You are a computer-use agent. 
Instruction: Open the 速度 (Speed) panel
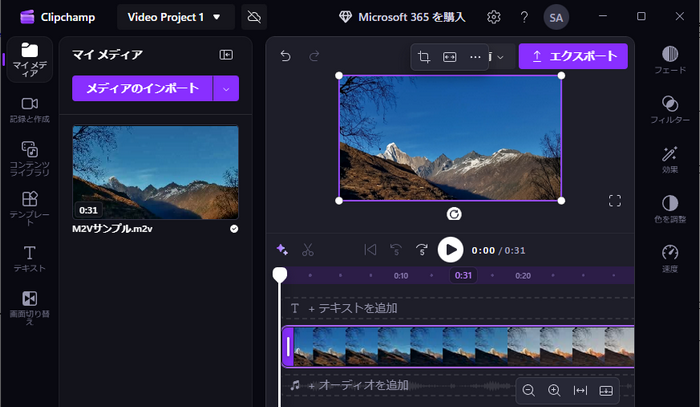[x=670, y=259]
